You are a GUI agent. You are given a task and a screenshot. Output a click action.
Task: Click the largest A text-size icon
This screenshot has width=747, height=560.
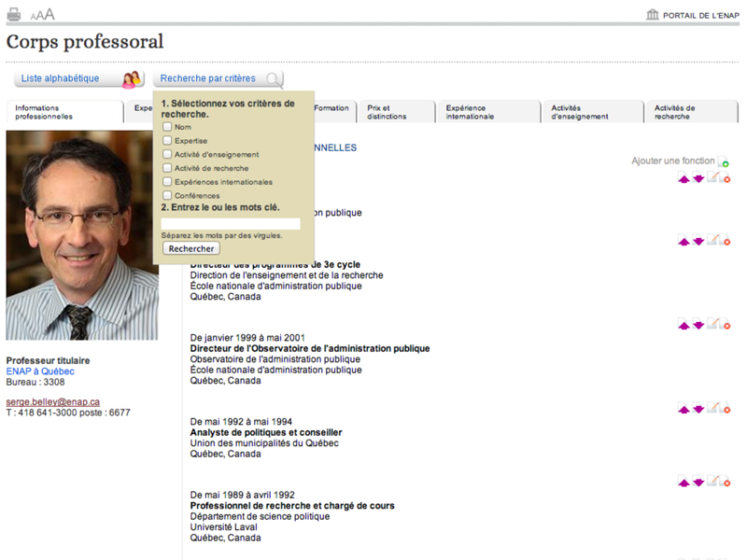pos(49,14)
